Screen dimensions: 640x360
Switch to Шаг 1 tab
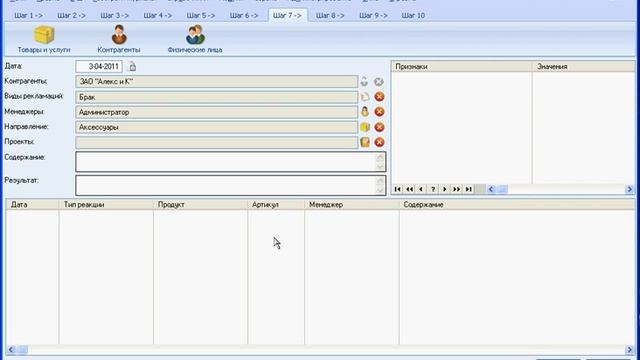[28, 16]
